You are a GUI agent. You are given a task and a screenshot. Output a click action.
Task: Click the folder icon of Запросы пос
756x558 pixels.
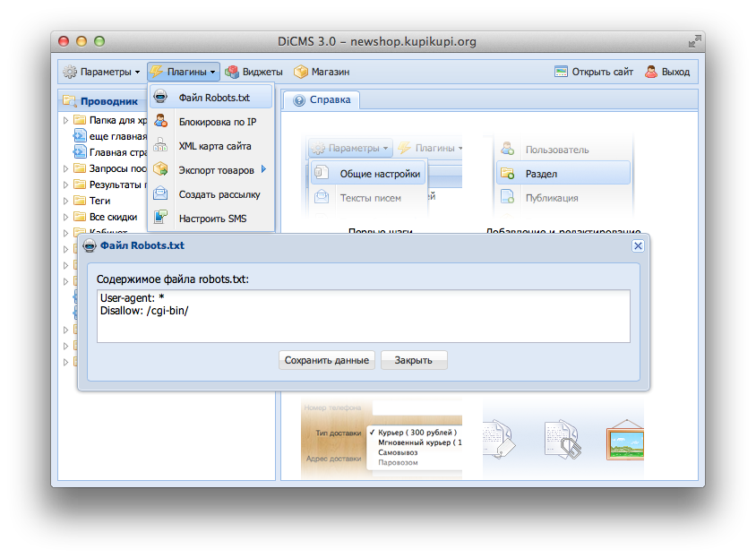[80, 167]
